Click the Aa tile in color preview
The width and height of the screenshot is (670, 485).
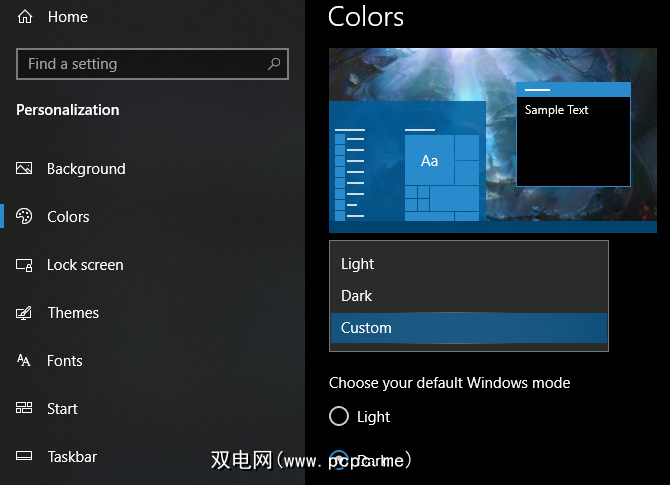(x=429, y=160)
